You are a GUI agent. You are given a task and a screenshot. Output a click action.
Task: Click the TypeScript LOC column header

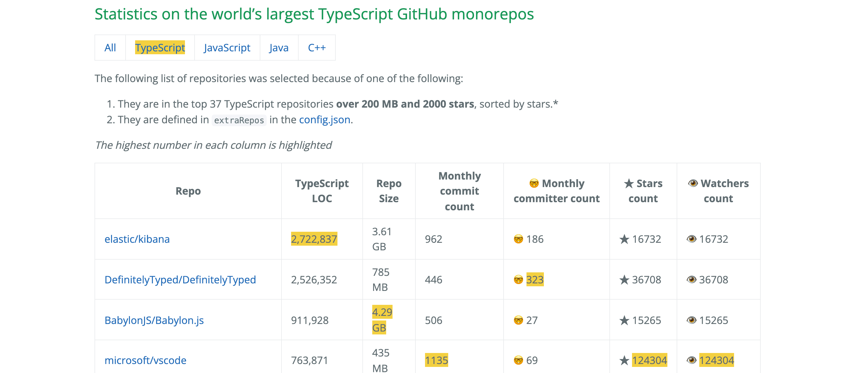[x=322, y=191]
